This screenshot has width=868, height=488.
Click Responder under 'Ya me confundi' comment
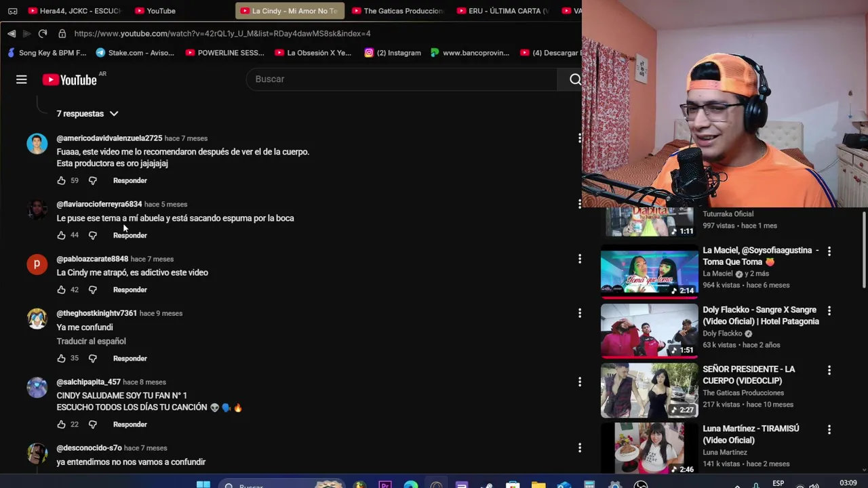tap(130, 358)
